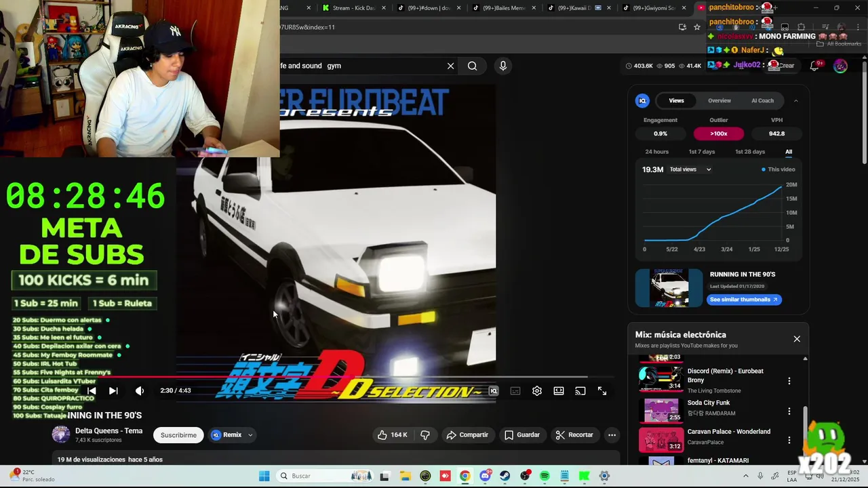The width and height of the screenshot is (868, 488).
Task: Click the vidIQ badge in player controls
Action: click(x=494, y=391)
